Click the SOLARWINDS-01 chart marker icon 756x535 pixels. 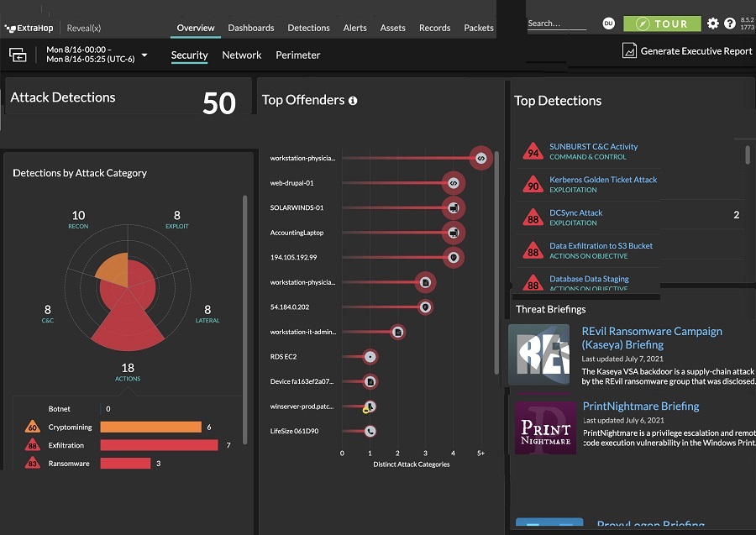[x=454, y=207]
